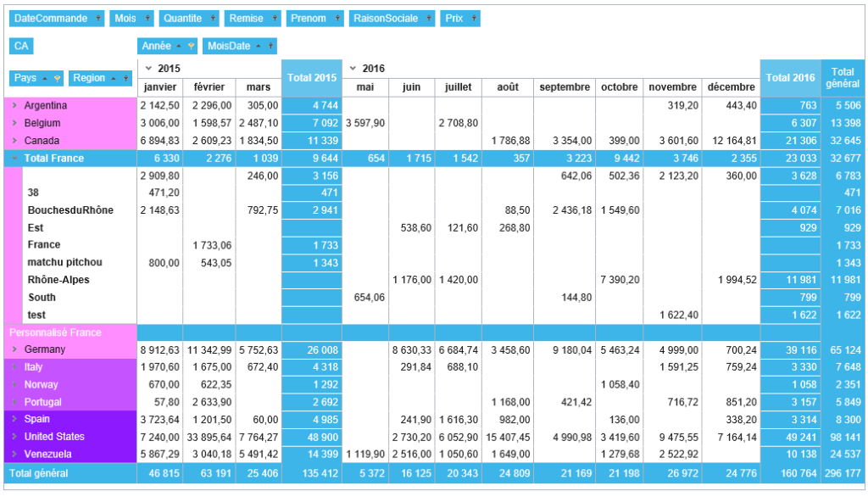This screenshot has width=868, height=497.
Task: Collapse the 2015 year column group
Action: pos(148,68)
